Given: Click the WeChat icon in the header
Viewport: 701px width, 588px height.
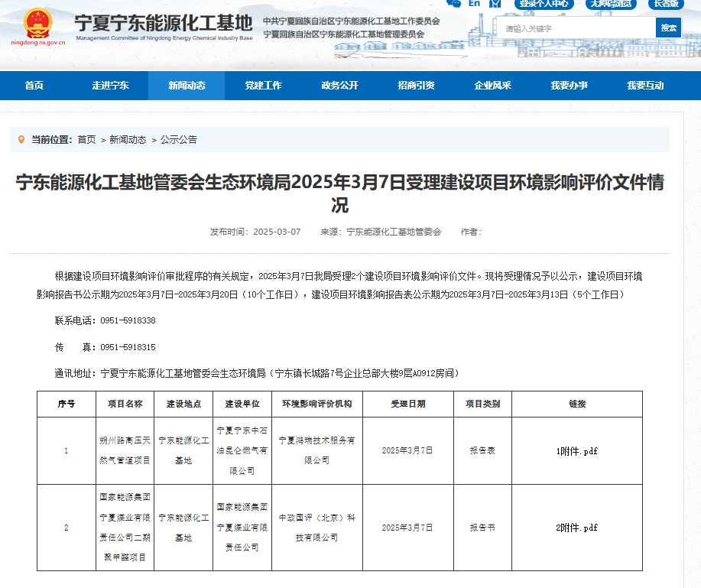Looking at the screenshot, I should pyautogui.click(x=454, y=3).
